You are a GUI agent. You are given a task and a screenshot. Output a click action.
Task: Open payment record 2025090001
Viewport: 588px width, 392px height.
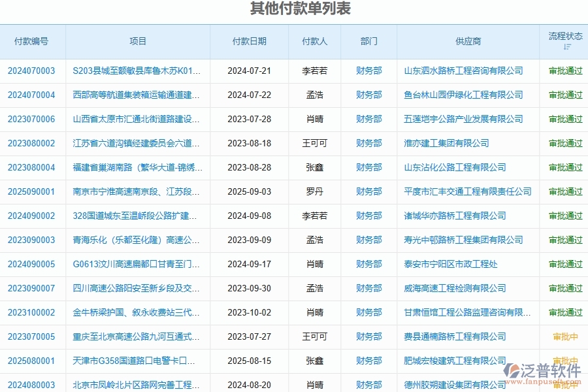31,191
